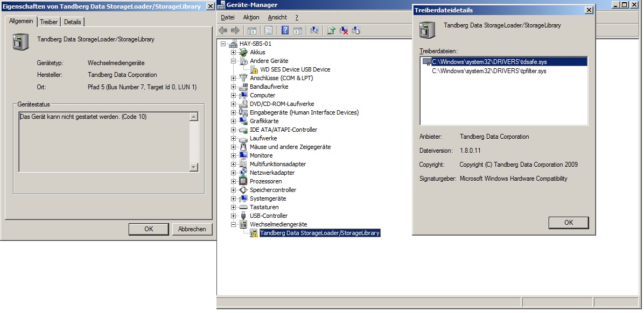Click the update driver software icon
The width and height of the screenshot is (644, 313).
[x=332, y=30]
